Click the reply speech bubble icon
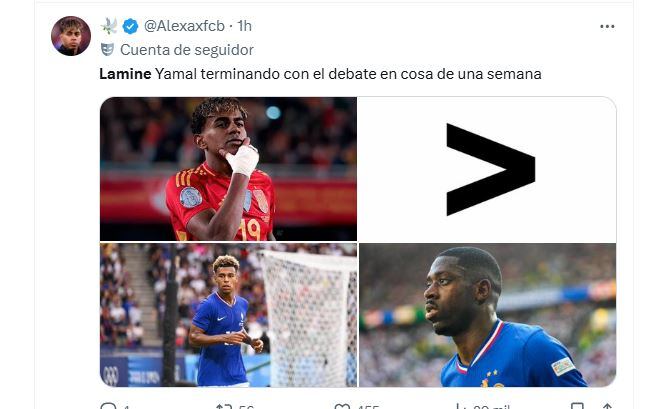 tap(108, 406)
